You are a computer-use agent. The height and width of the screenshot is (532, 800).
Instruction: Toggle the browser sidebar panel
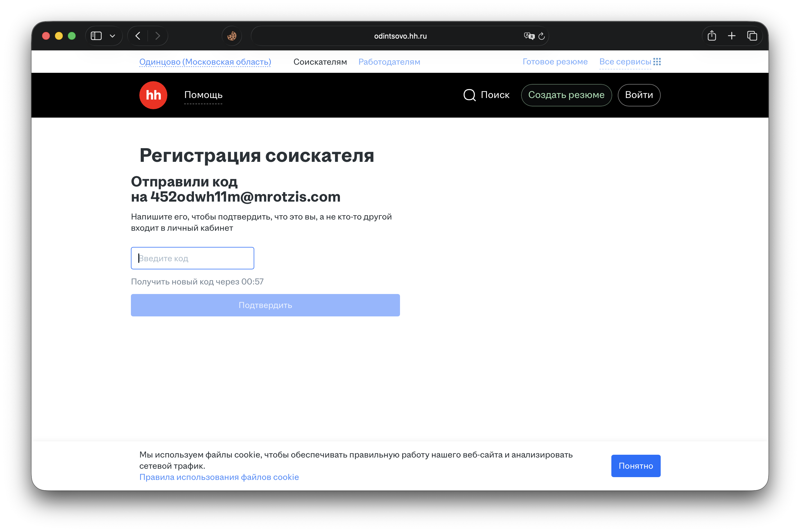[x=96, y=36]
